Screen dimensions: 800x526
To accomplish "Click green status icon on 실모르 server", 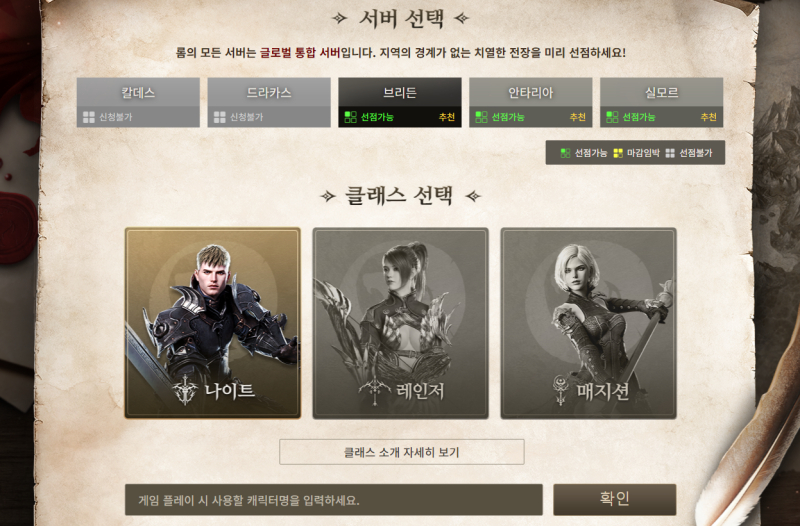I will [x=612, y=117].
